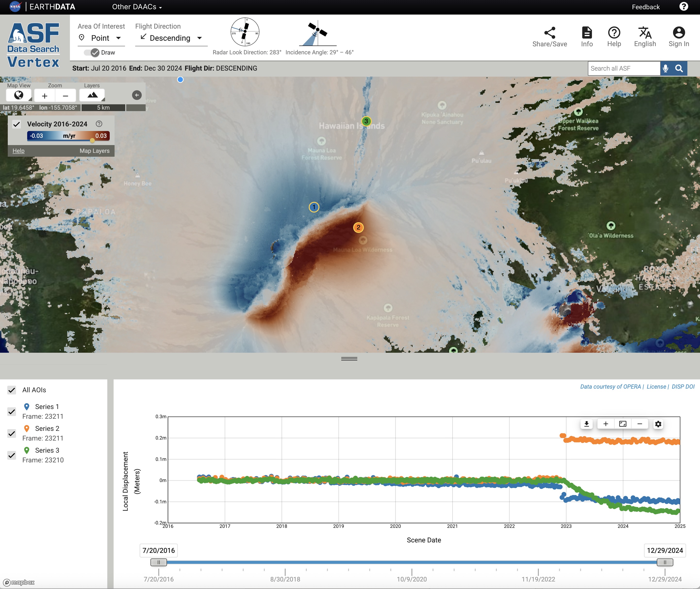Screen dimensions: 700x589
Task: Uncheck the All AOIs checkbox
Action: 12,390
